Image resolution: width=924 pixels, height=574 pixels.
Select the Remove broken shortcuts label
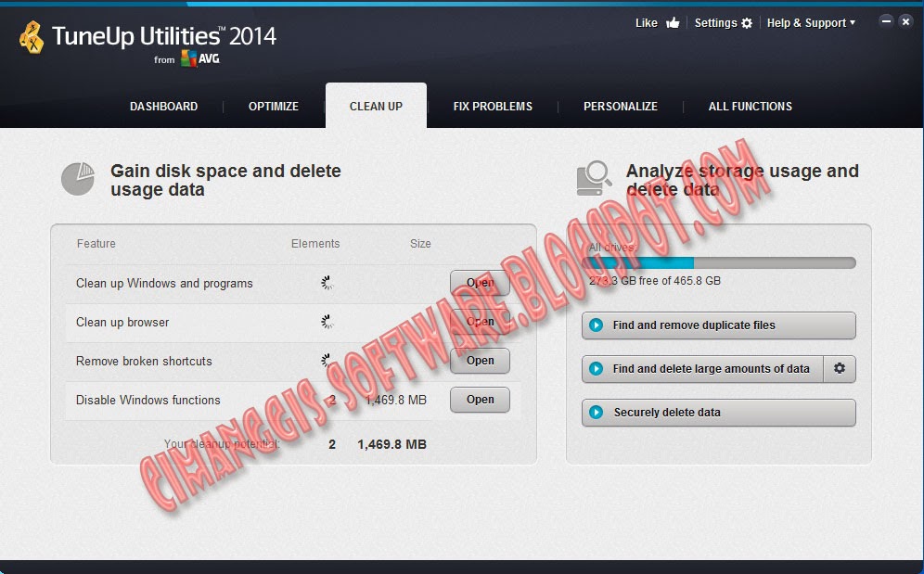(144, 362)
